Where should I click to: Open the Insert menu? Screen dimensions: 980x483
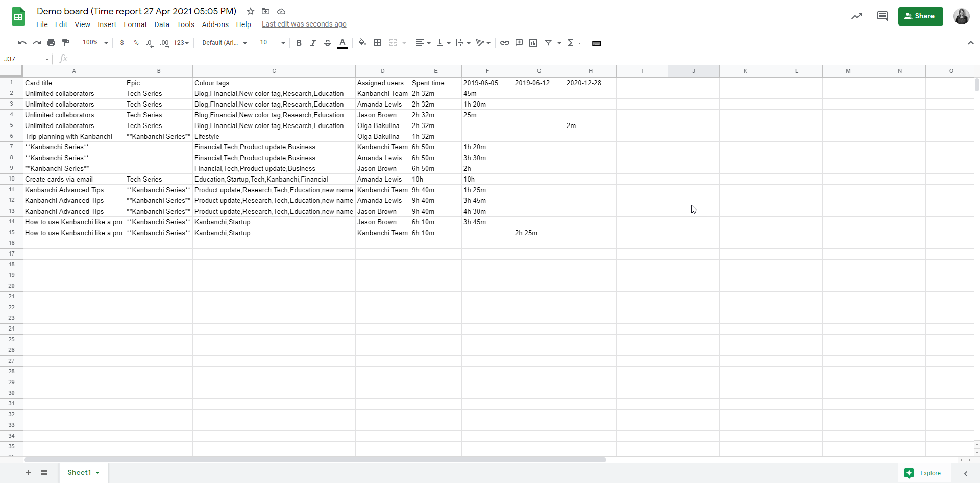pos(107,24)
